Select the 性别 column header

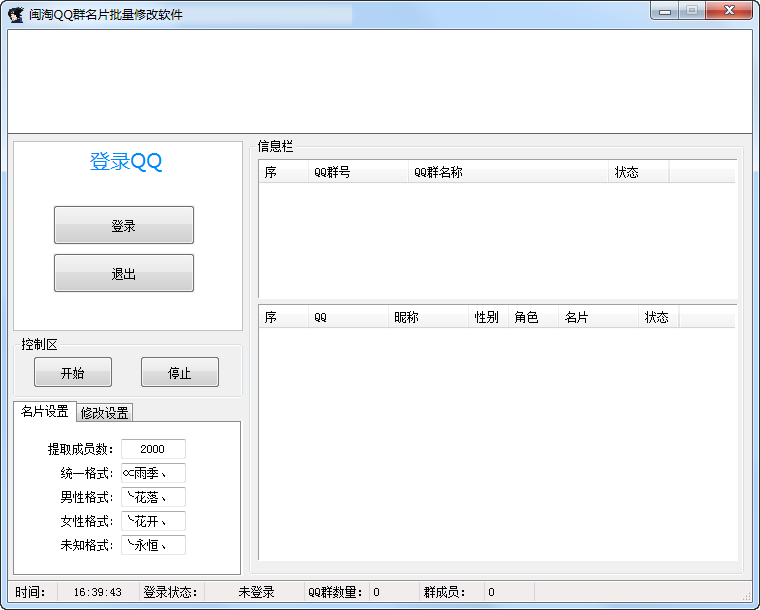coord(488,317)
